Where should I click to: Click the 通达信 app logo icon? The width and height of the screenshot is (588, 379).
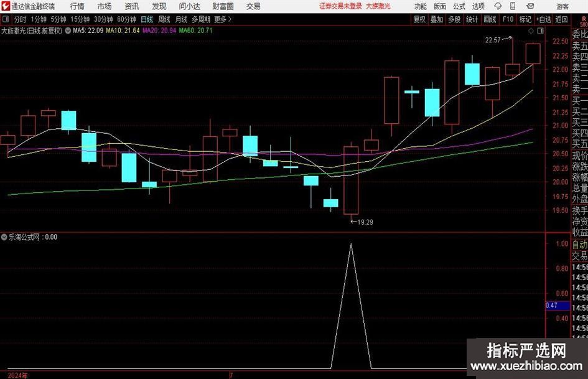[6, 6]
